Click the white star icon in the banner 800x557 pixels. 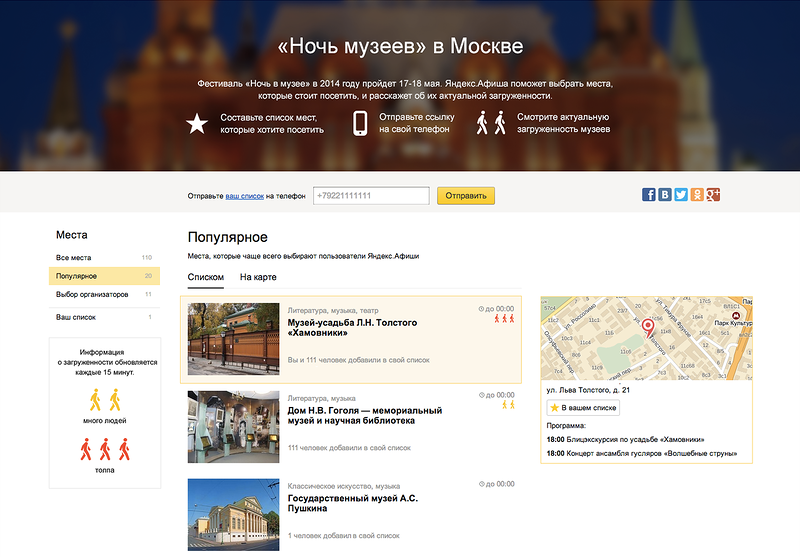(196, 124)
